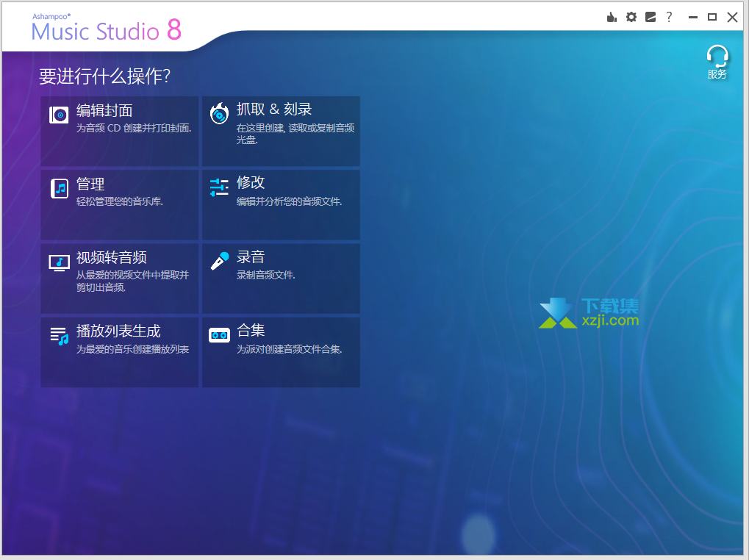Open the 服务 headset support icon
This screenshot has height=560, width=749.
pos(717,57)
